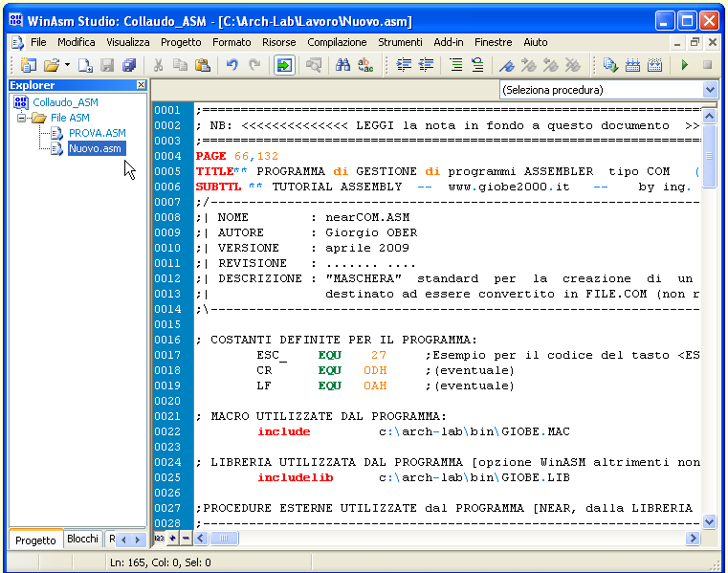The image size is (728, 573).
Task: Click the Copy icon in toolbar
Action: point(180,65)
